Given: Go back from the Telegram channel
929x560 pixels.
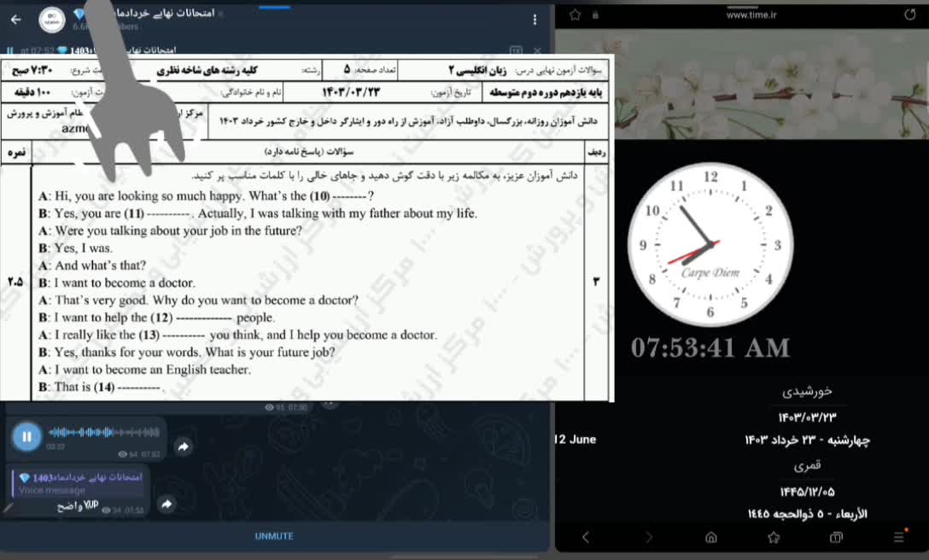Looking at the screenshot, I should [15, 19].
